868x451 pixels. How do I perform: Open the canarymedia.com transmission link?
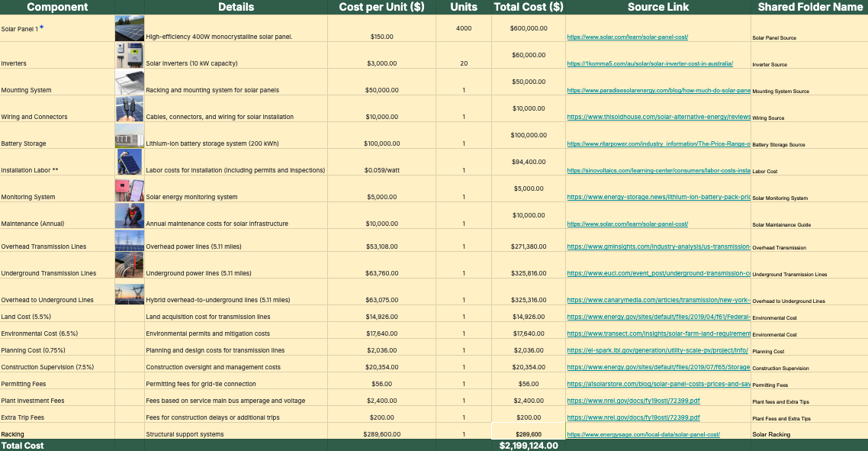tap(659, 300)
